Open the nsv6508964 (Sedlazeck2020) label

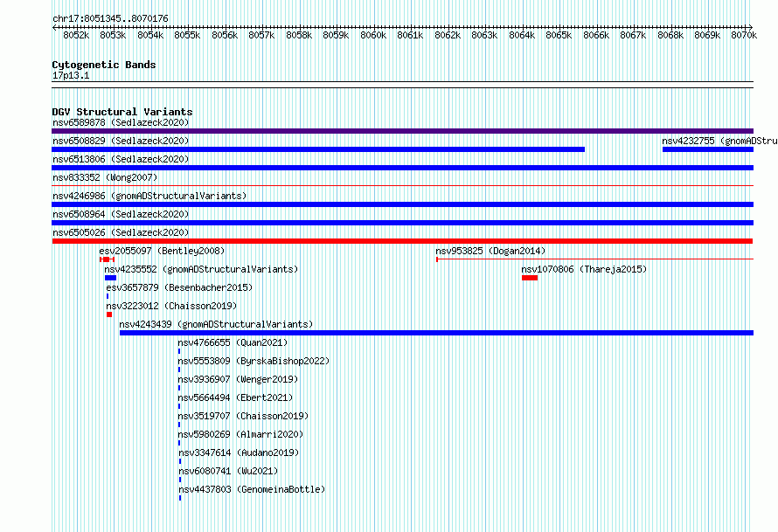(x=121, y=214)
